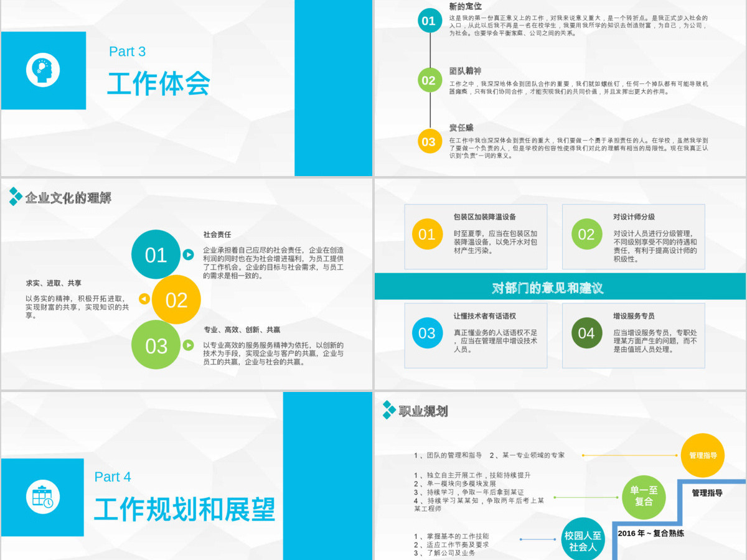Click the 工作体会 title text

159,84
